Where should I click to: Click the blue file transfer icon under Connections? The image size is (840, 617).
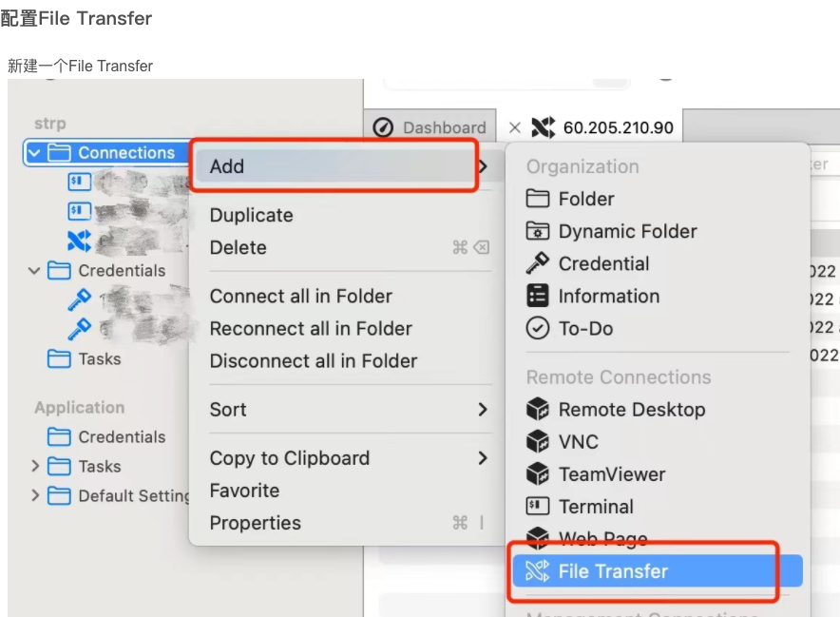pos(79,241)
